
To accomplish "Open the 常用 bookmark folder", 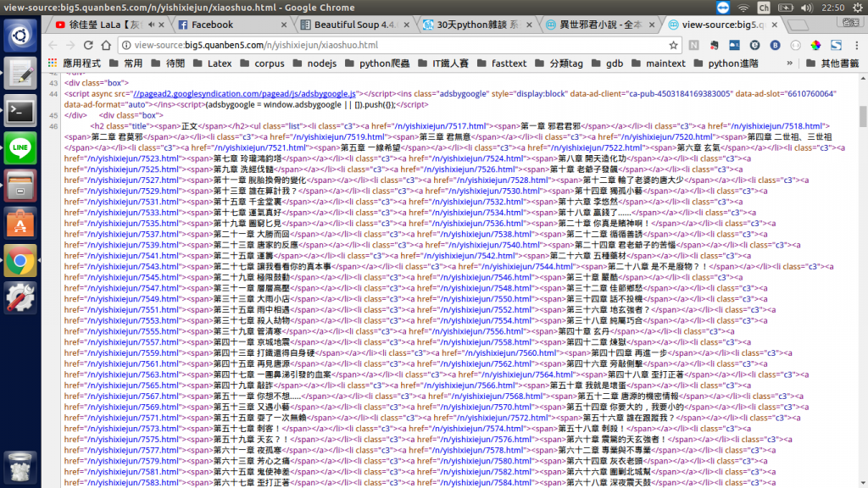I will coord(126,63).
